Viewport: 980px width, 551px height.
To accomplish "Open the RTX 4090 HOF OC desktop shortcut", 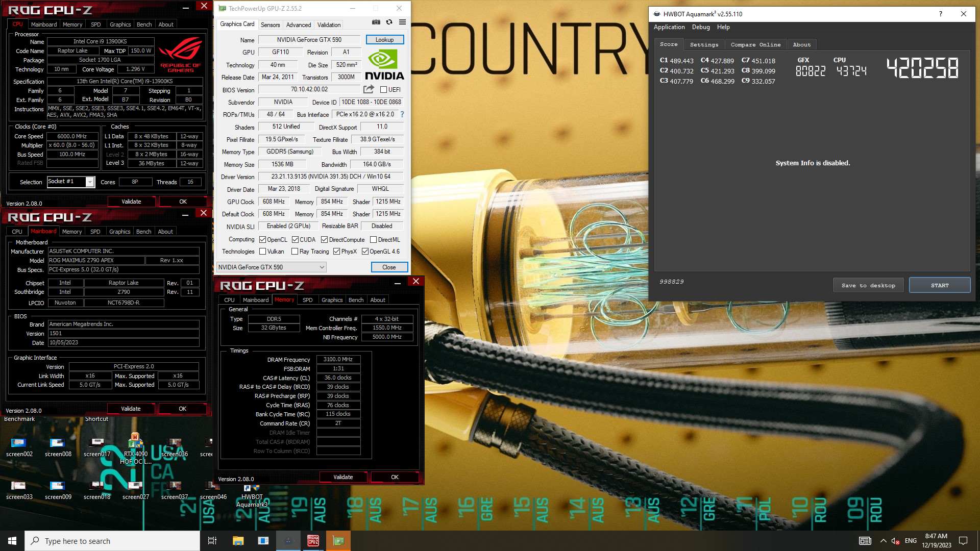I will click(135, 449).
